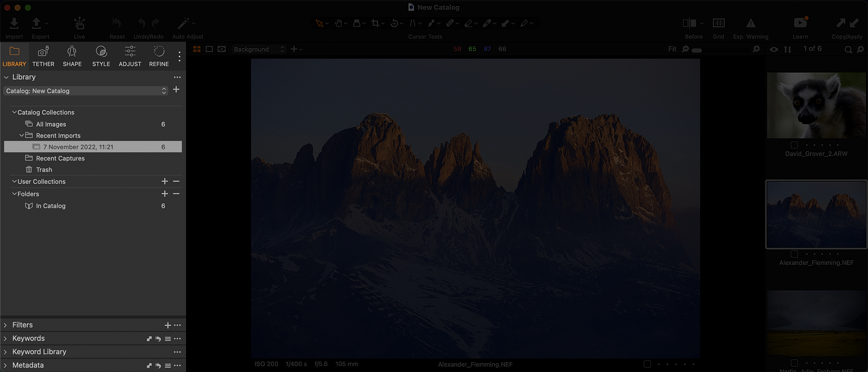The height and width of the screenshot is (372, 868).
Task: Expand the Keyword Library panel
Action: point(5,352)
